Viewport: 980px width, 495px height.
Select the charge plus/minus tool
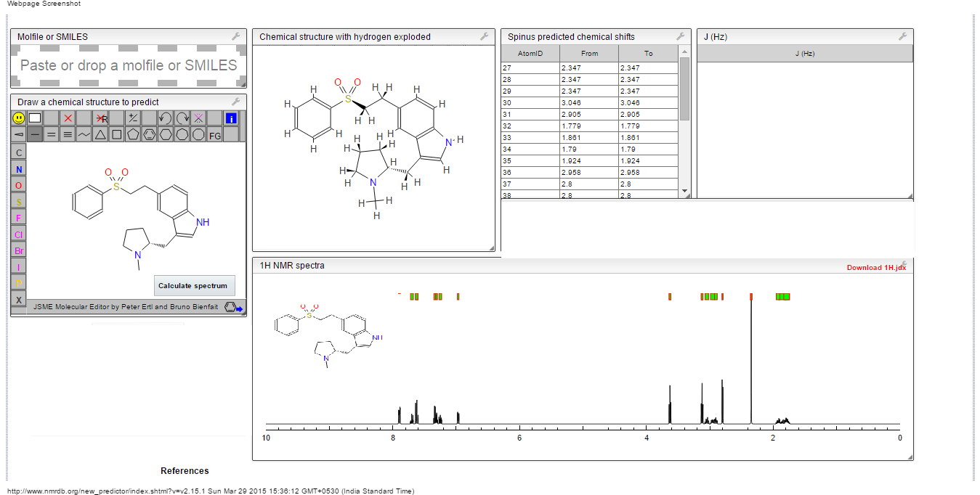[x=133, y=118]
